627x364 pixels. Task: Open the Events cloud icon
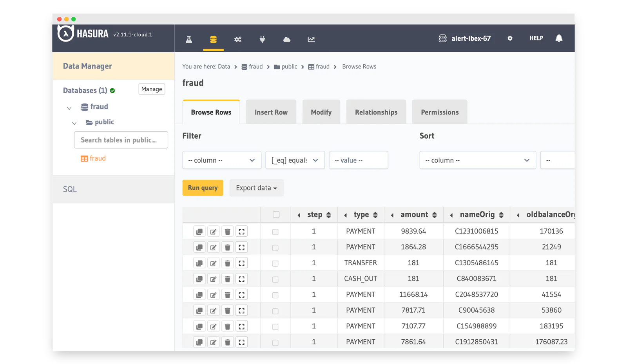coord(287,39)
